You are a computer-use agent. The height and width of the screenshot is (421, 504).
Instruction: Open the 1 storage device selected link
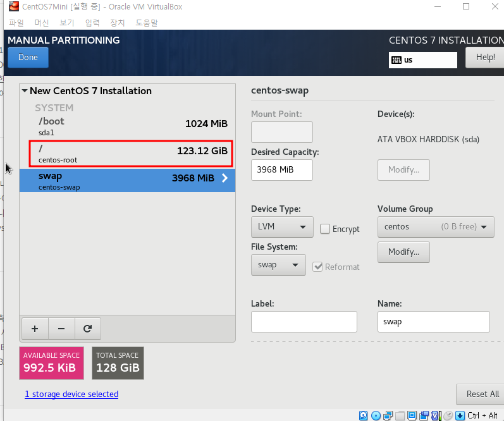(x=71, y=394)
